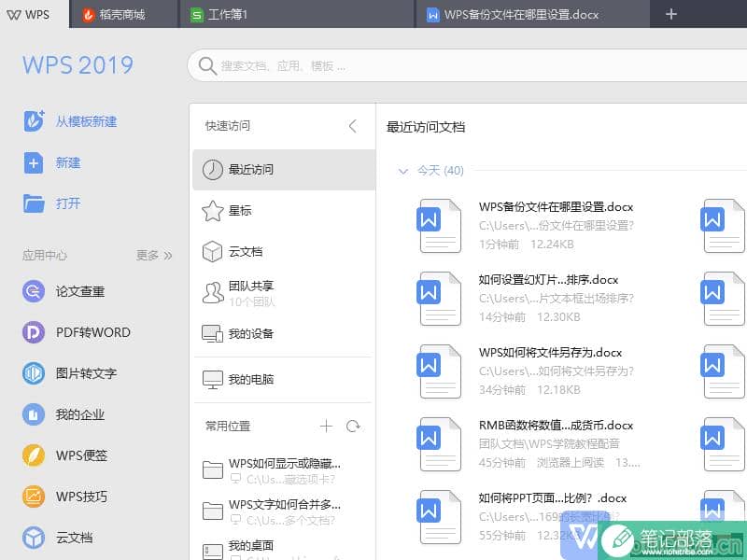
Task: Open 我的企业 app icon
Action: (34, 414)
